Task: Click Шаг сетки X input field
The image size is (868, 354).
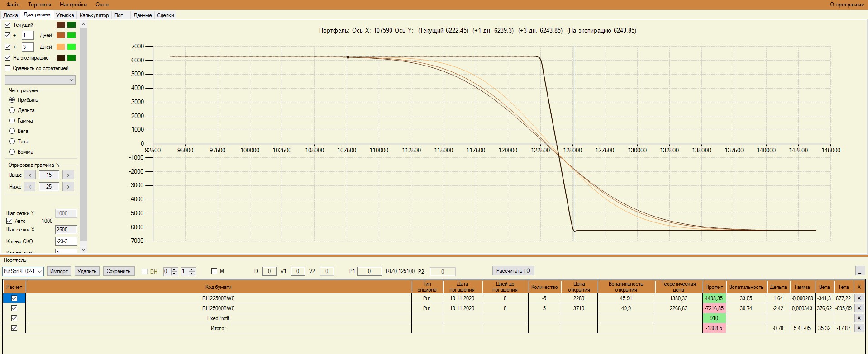Action: pos(66,230)
